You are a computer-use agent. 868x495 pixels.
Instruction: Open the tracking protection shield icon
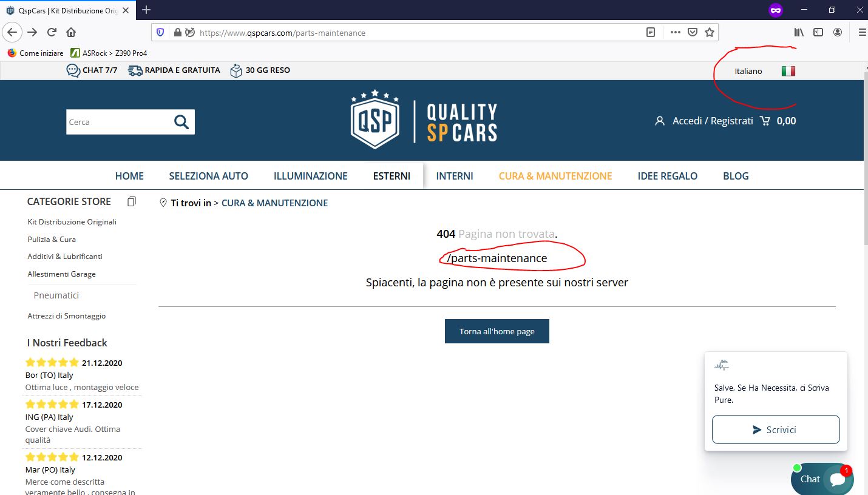tap(160, 33)
